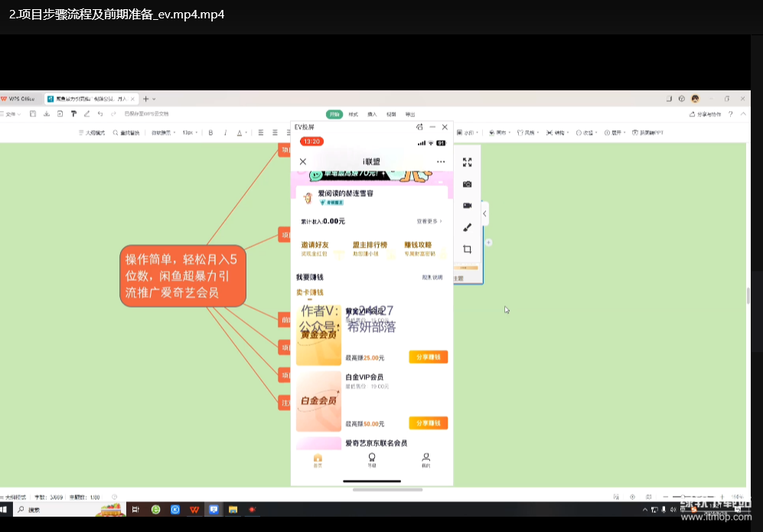Open font color dropdown
This screenshot has height=532, width=763.
[x=242, y=132]
